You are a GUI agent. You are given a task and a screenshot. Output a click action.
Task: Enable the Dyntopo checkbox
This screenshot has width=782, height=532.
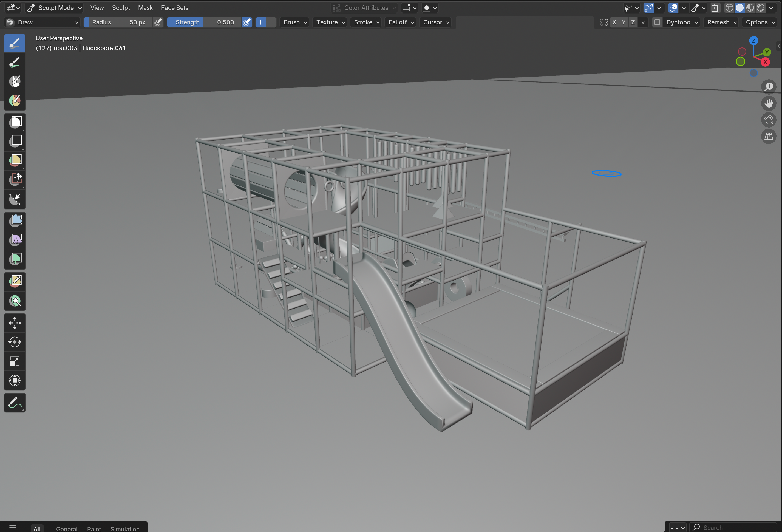point(657,22)
